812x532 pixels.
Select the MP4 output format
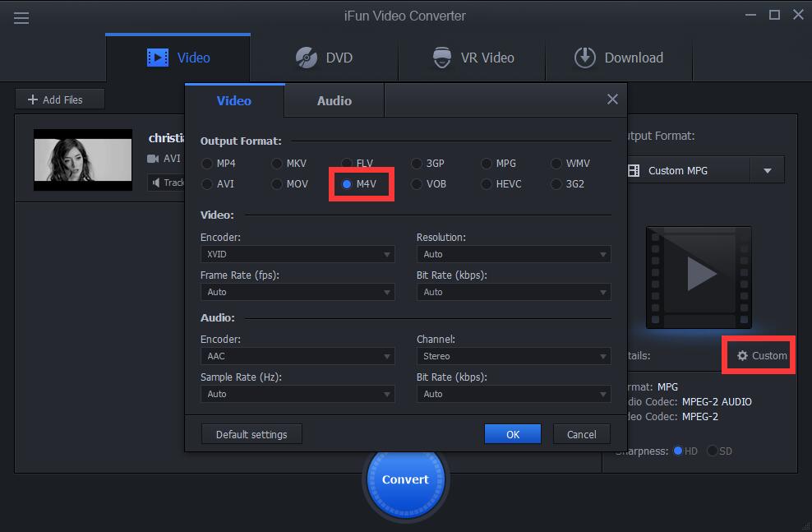coord(218,164)
